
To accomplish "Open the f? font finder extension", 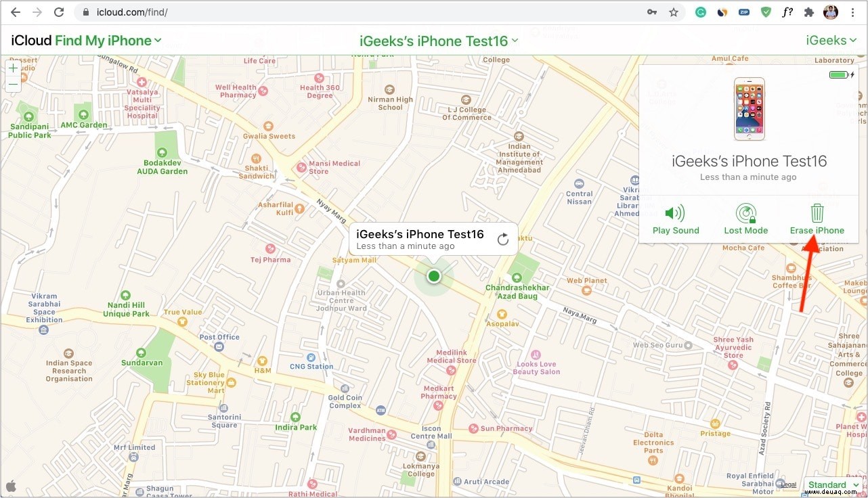I will [x=787, y=12].
